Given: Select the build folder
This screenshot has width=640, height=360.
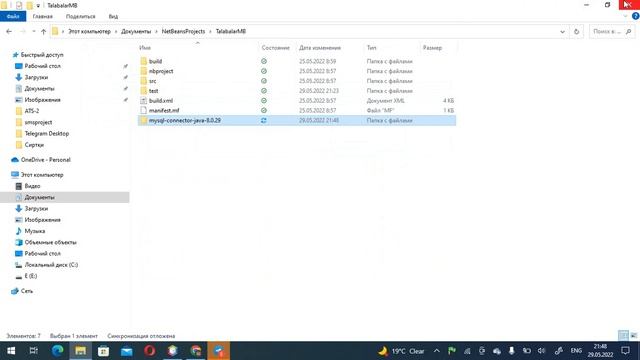Looking at the screenshot, I should pos(155,61).
